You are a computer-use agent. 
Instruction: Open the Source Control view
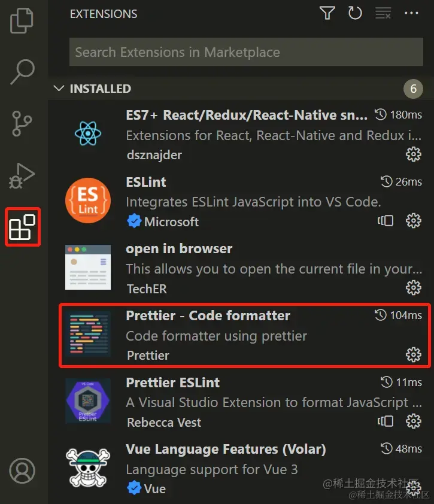[23, 123]
